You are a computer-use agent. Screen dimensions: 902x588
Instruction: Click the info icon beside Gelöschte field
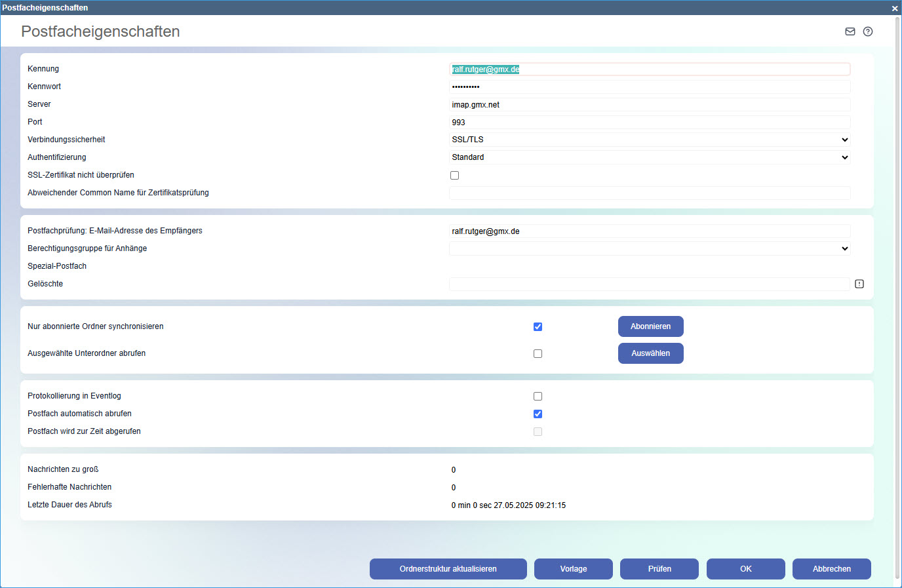click(x=859, y=284)
